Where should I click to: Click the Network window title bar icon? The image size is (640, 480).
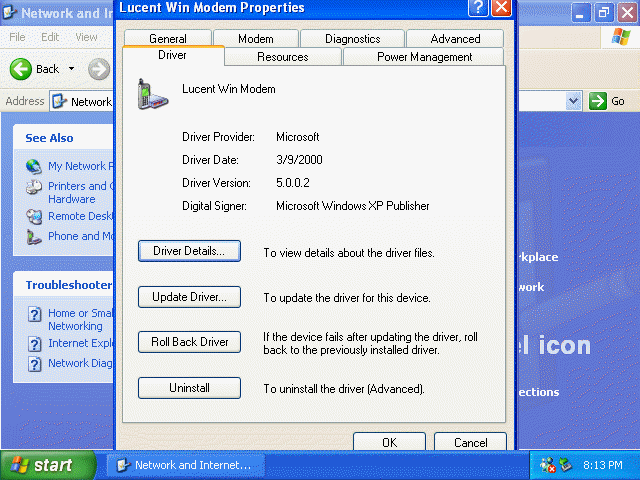click(10, 13)
